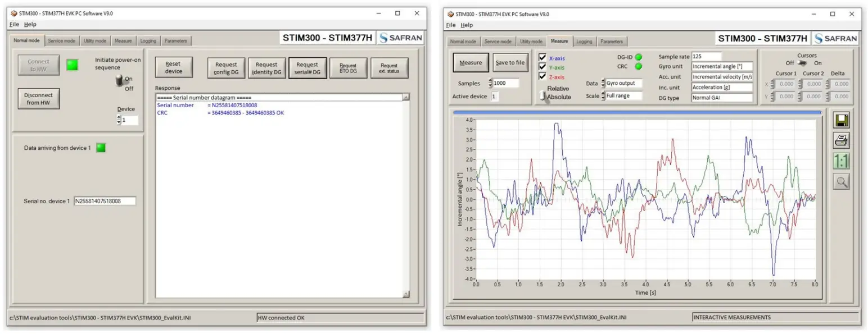Flip the Relative/Absolute toggle switch
Screen dimensions: 868x334
coord(542,95)
